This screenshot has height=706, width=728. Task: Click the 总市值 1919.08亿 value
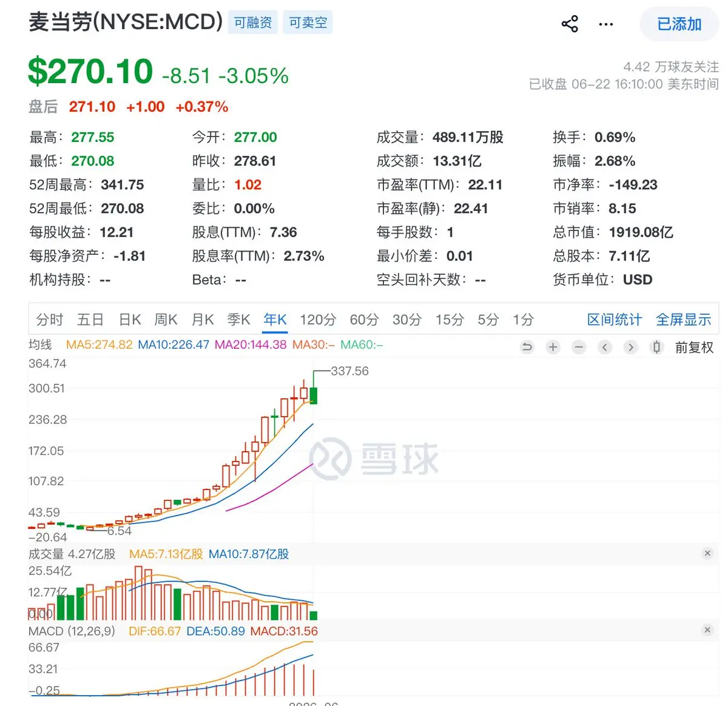(x=641, y=232)
